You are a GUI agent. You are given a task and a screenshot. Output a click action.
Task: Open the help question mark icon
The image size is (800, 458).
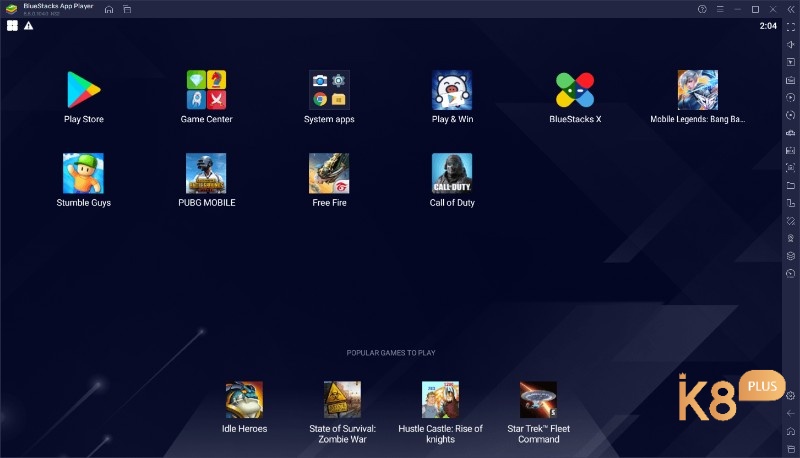pyautogui.click(x=702, y=9)
